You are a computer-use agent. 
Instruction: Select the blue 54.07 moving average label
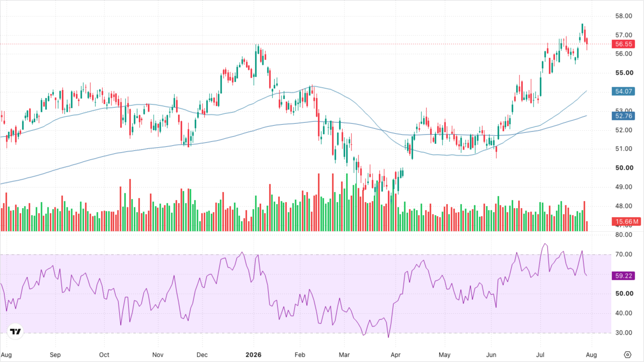pos(623,91)
